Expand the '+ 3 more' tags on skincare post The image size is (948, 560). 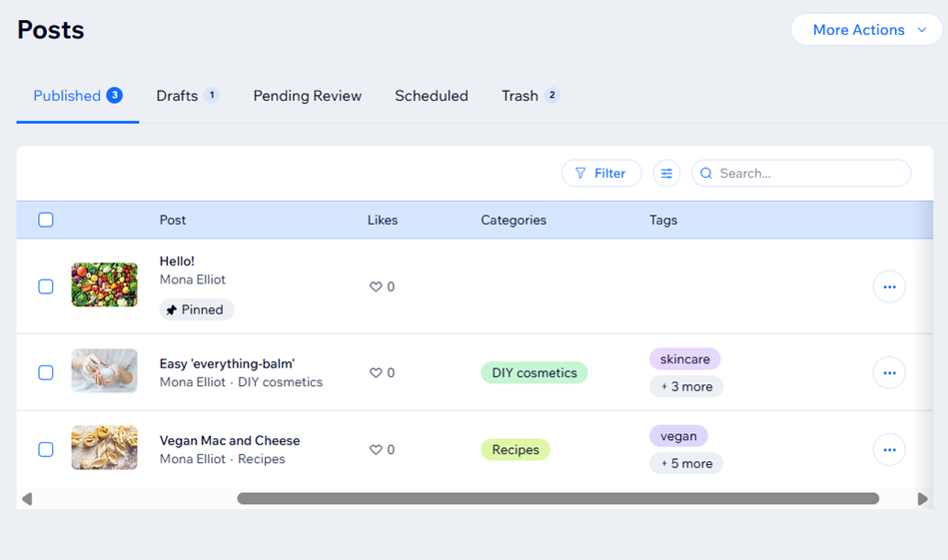(686, 386)
